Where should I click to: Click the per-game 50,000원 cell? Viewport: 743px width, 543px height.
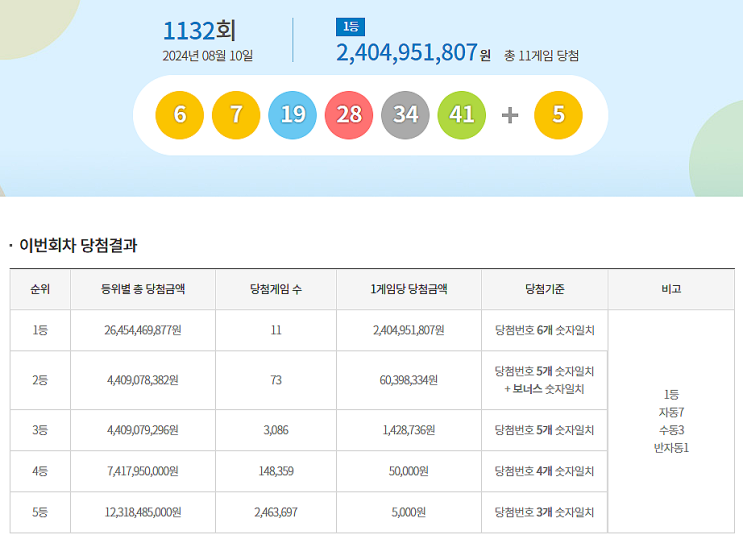tap(409, 471)
